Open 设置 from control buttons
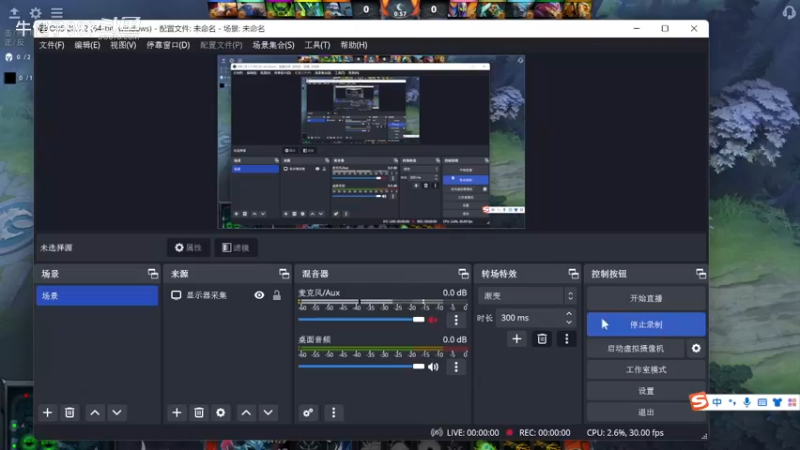The width and height of the screenshot is (800, 450). pyautogui.click(x=646, y=391)
